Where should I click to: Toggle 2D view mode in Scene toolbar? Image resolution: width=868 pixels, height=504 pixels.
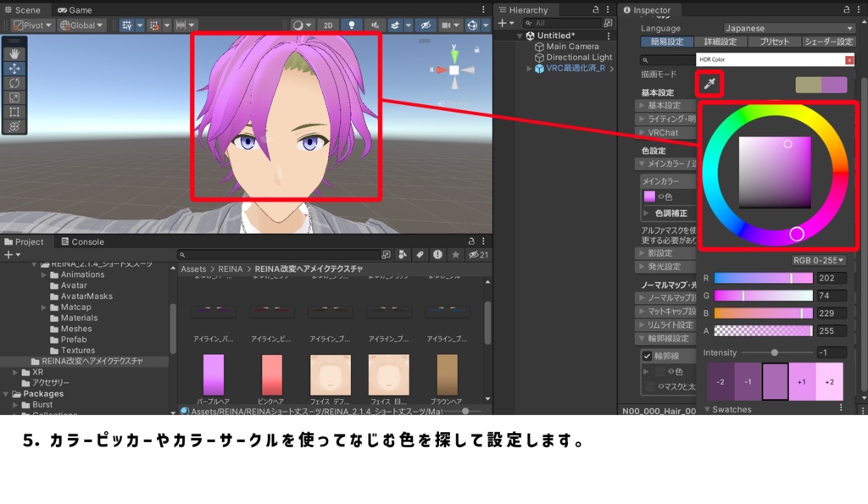[x=328, y=25]
